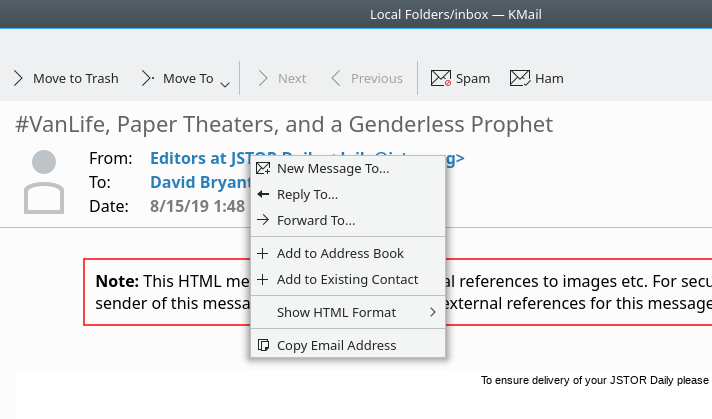The width and height of the screenshot is (712, 419).
Task: Click the Previous arrow icon
Action: click(336, 79)
